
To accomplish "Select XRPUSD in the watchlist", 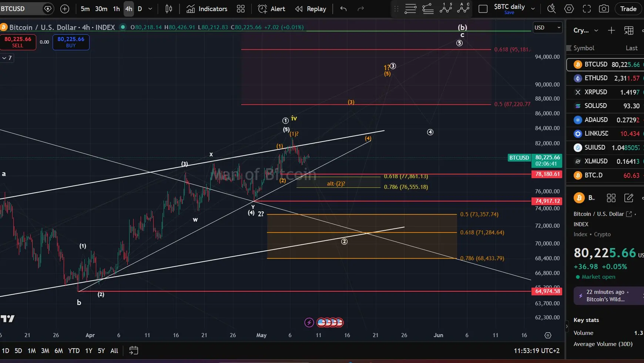I will (606, 92).
